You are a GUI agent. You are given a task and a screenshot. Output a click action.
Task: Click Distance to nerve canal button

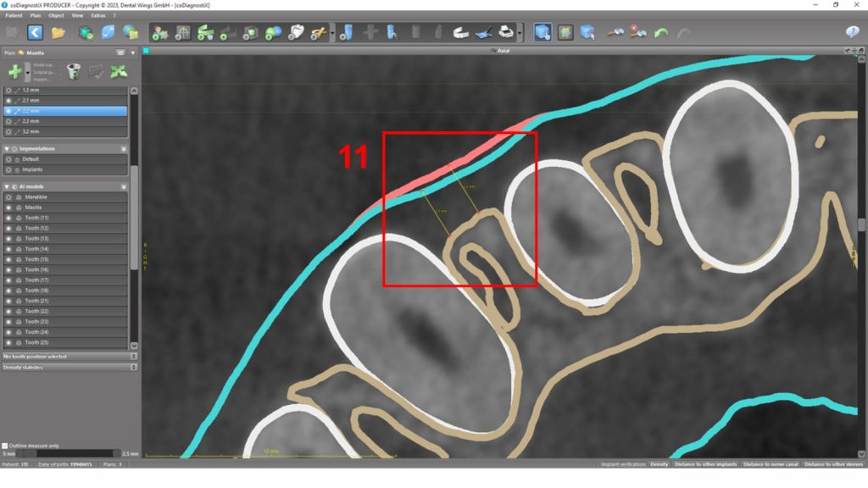point(771,464)
